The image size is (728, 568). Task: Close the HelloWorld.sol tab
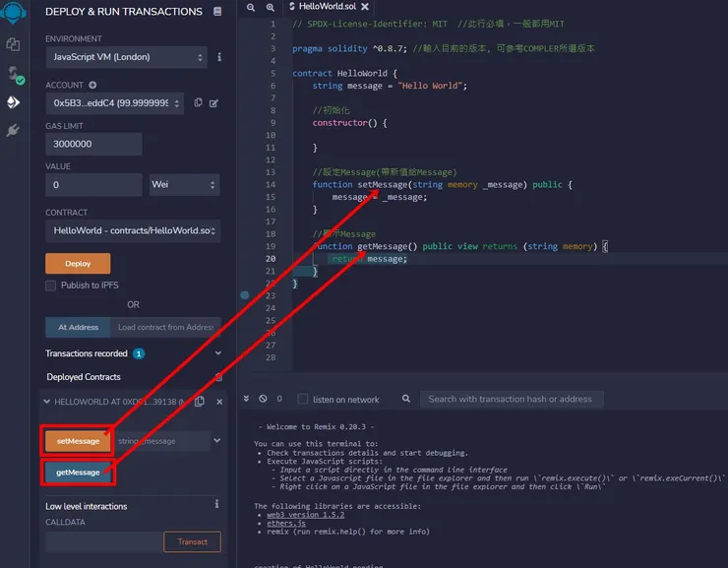(365, 7)
